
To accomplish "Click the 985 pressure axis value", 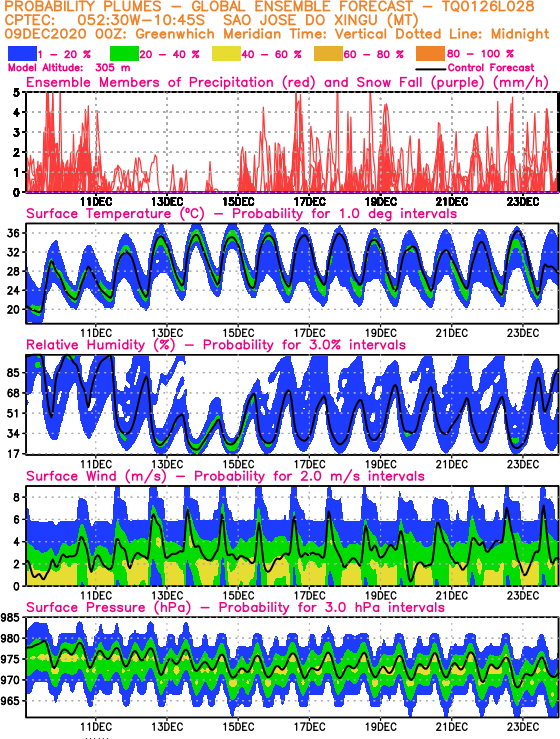I will pyautogui.click(x=10, y=617).
